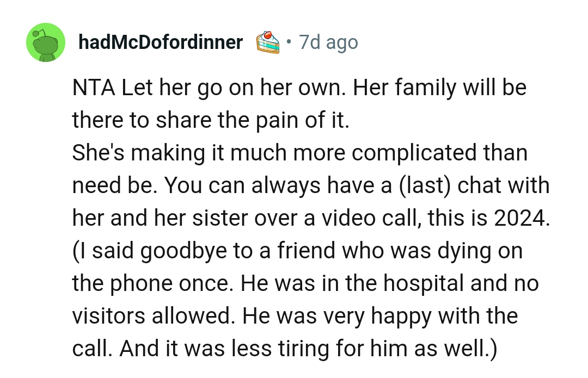Click the "NTA" verdict in comment
The image size is (588, 378).
click(93, 88)
